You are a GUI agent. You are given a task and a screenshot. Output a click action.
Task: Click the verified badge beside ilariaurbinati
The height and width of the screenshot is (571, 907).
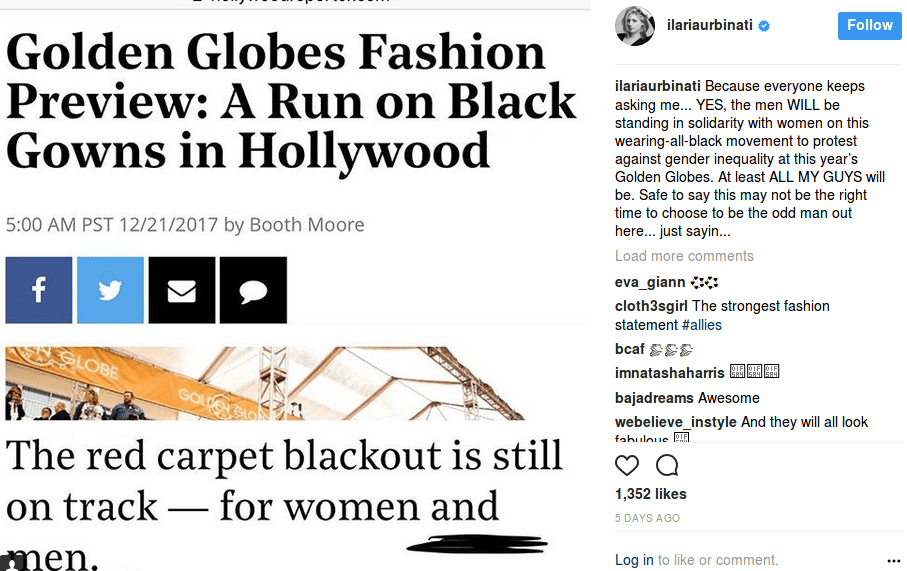[x=764, y=26]
